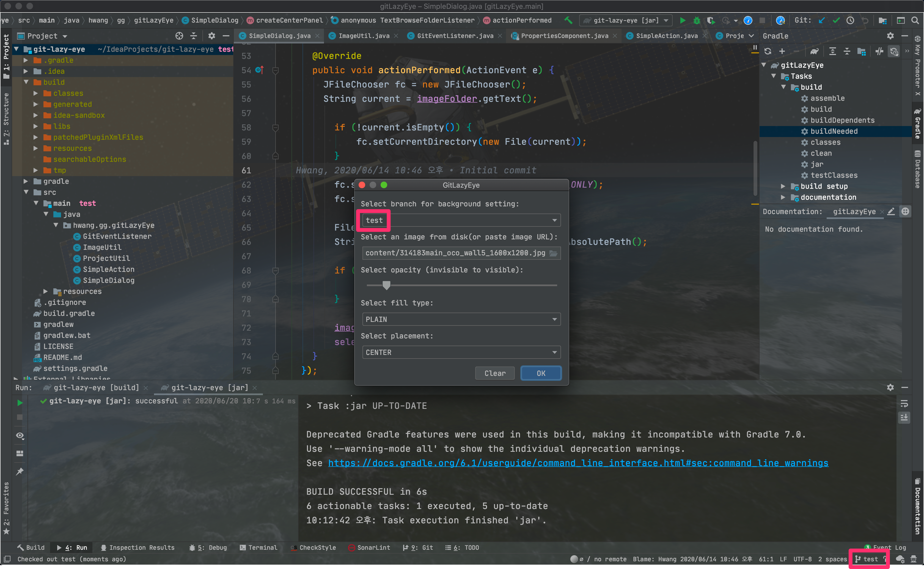Click Clear in GitLazyEye dialog
The width and height of the screenshot is (924, 569).
(x=494, y=373)
